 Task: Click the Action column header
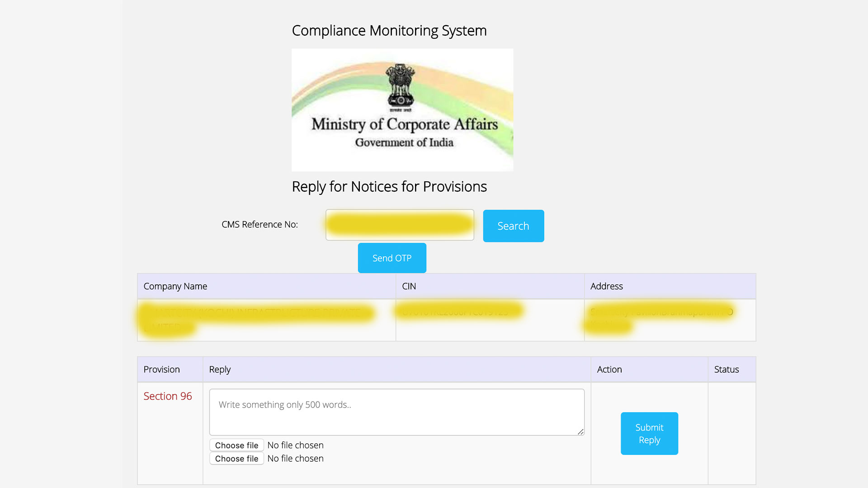pyautogui.click(x=609, y=369)
